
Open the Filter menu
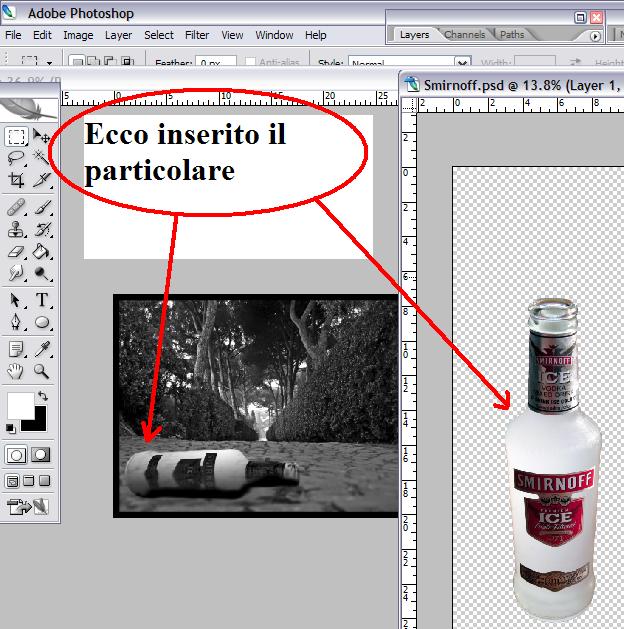197,35
